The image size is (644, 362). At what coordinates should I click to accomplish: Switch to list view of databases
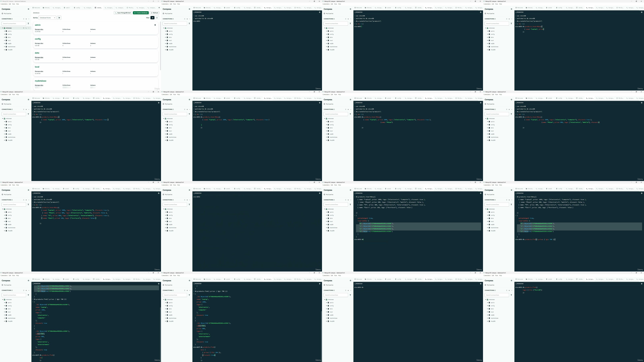click(152, 18)
